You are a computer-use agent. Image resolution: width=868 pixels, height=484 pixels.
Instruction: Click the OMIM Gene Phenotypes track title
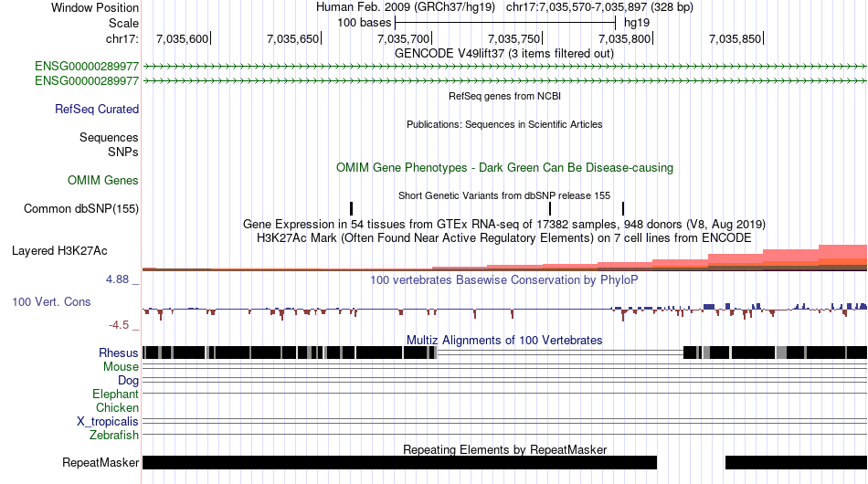pyautogui.click(x=504, y=168)
